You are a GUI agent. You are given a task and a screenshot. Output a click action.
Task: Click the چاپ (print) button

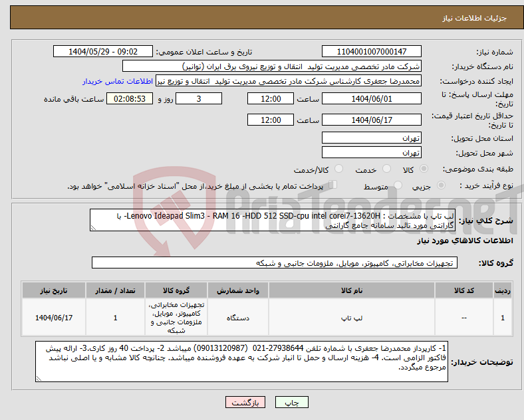[x=291, y=402]
